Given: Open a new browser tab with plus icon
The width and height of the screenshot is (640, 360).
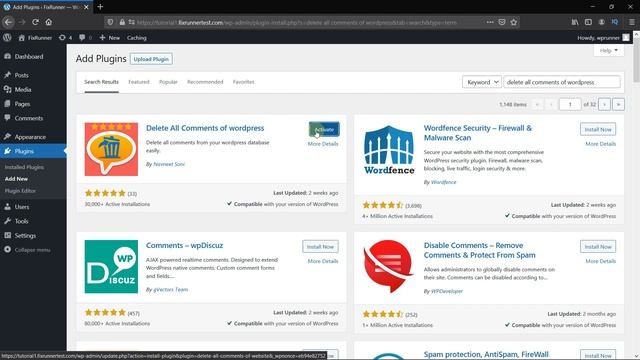Looking at the screenshot, I should tap(100, 7).
